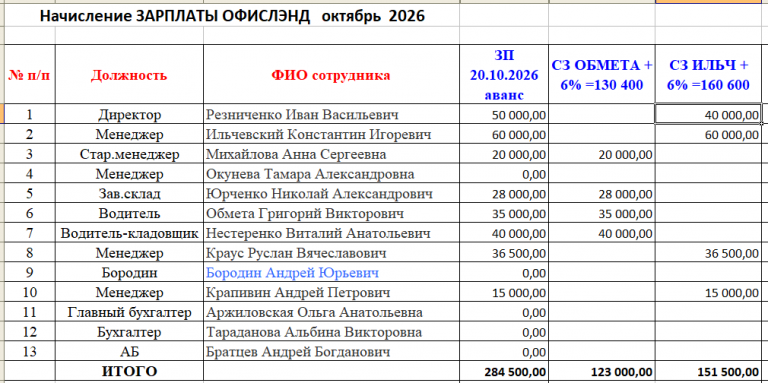Image resolution: width=768 pixels, height=383 pixels.
Task: Select the 'ЗП 20.10.2026 аванс' header cell
Action: click(504, 74)
